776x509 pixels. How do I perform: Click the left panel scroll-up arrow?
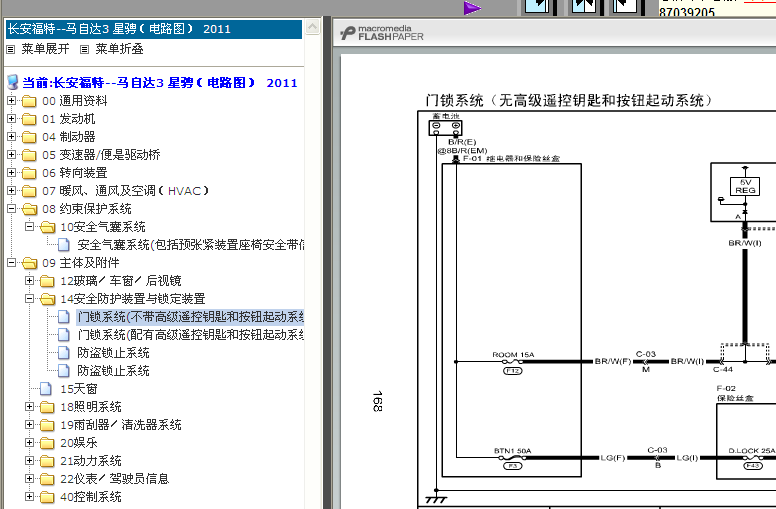pos(312,26)
